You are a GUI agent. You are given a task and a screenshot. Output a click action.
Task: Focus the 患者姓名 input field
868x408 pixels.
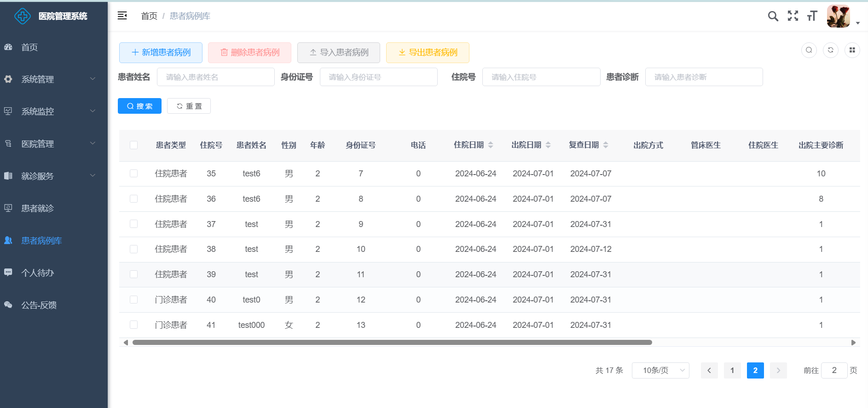click(216, 77)
